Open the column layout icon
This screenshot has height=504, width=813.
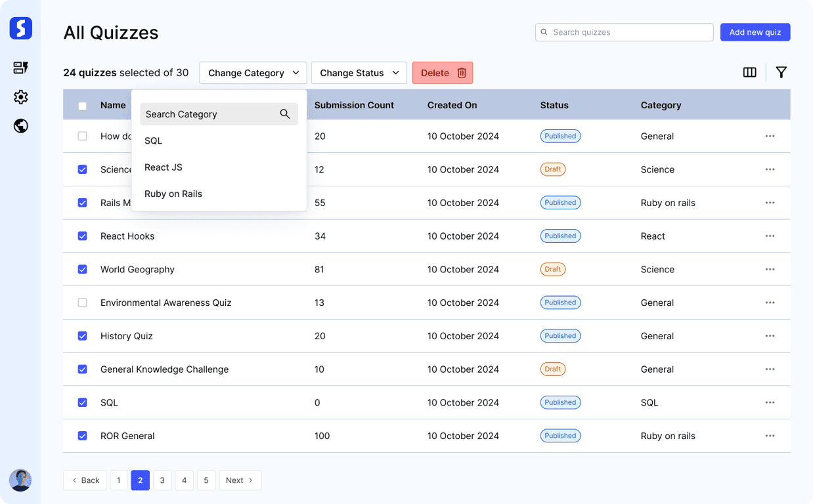[749, 73]
